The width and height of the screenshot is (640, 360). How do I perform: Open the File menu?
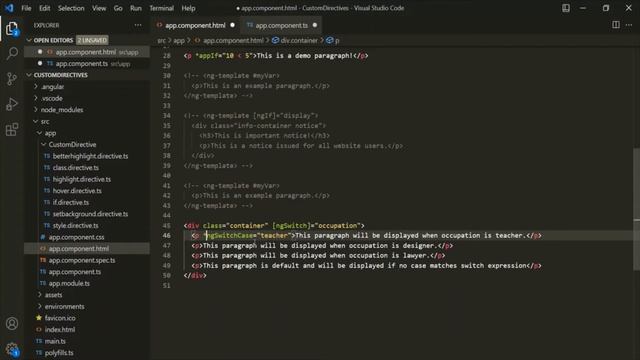pyautogui.click(x=26, y=8)
